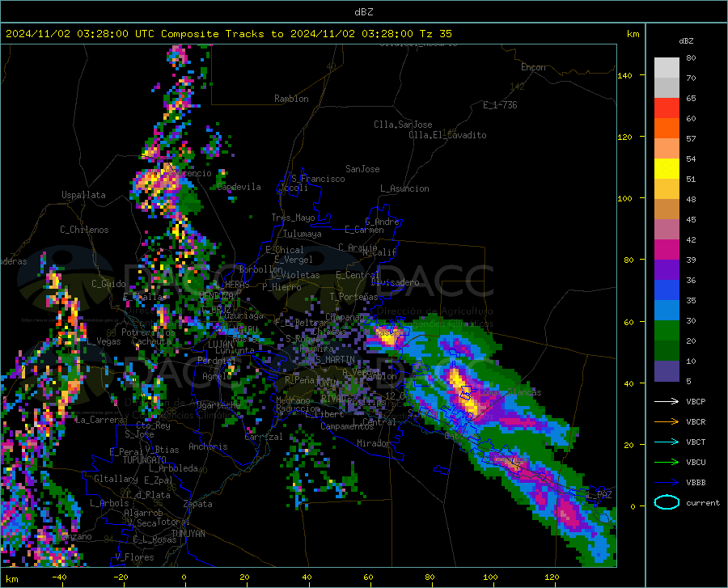Viewport: 728px width, 588px height.
Task: Click the 'km' label at bottom left
Action: [x=11, y=579]
